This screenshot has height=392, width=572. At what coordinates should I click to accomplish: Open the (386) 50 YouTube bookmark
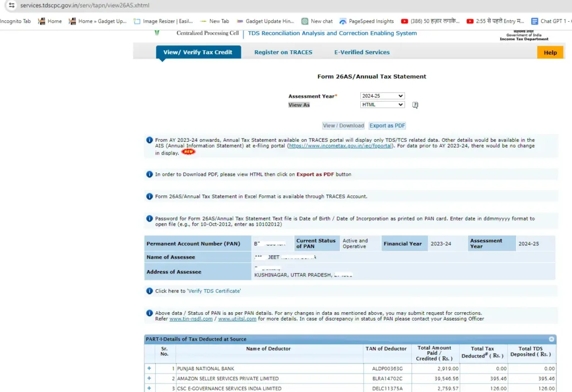[x=430, y=21]
